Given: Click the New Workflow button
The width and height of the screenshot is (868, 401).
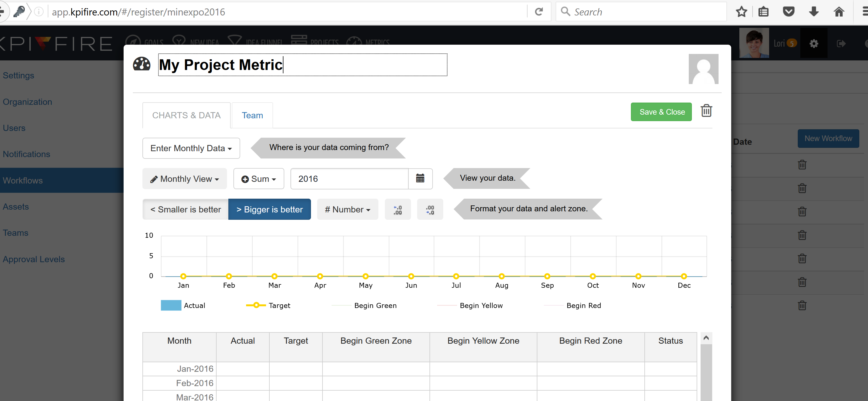Looking at the screenshot, I should pos(828,139).
